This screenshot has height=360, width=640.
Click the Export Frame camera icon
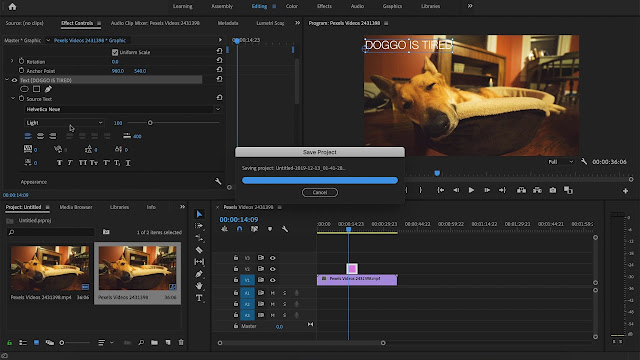(x=553, y=190)
